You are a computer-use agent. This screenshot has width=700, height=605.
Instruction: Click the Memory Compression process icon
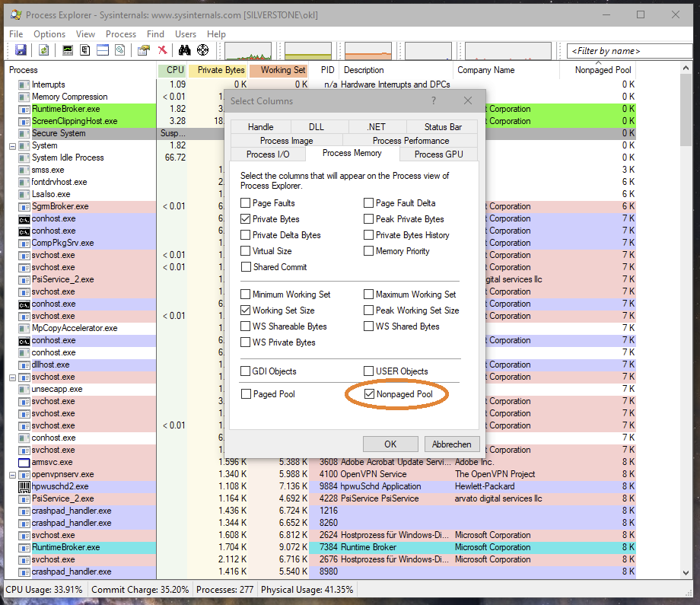click(x=24, y=97)
